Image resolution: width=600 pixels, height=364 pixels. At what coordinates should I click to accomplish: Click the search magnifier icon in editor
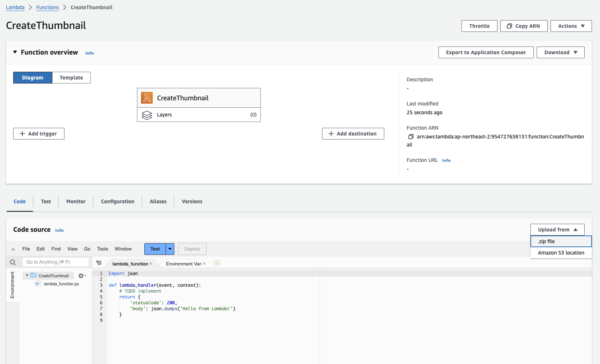[x=13, y=262]
